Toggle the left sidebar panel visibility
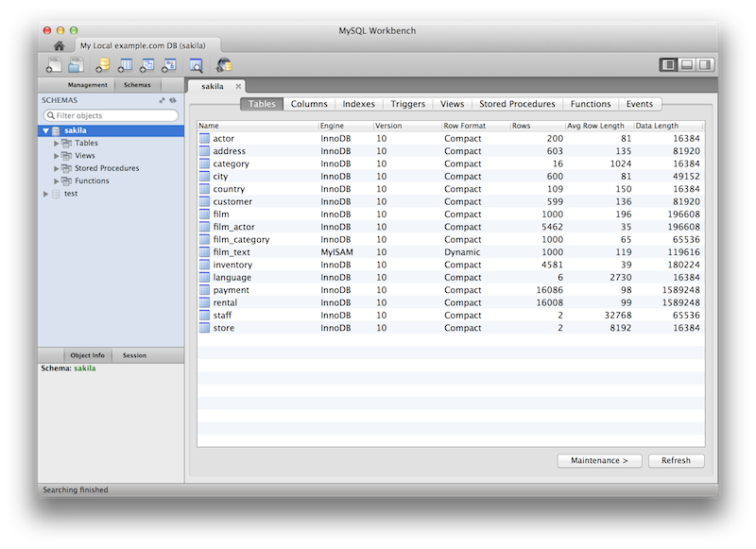The width and height of the screenshot is (756, 549). (x=669, y=64)
